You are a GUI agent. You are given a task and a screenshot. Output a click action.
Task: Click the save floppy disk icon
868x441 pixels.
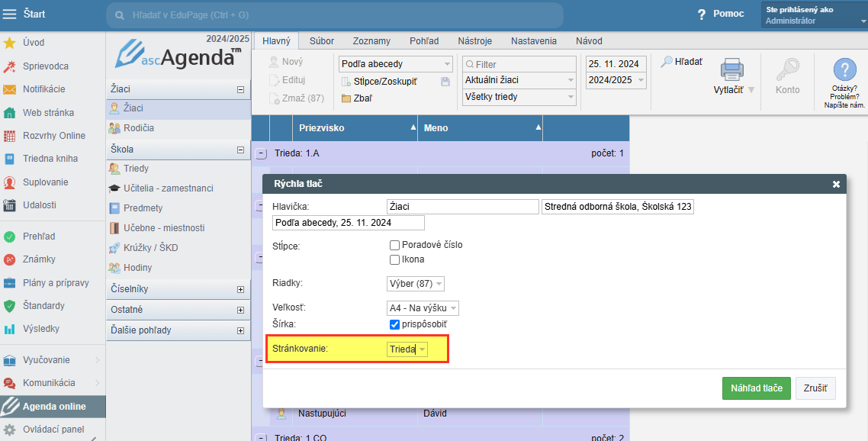[445, 82]
